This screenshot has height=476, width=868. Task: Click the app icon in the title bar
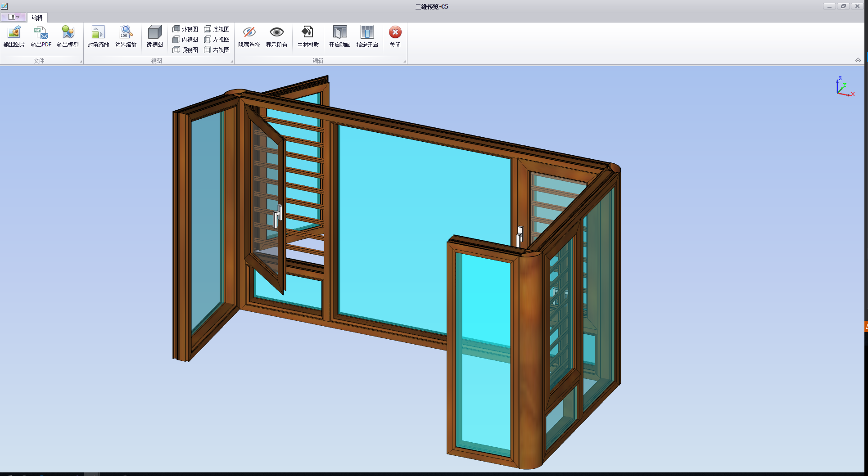[5, 6]
